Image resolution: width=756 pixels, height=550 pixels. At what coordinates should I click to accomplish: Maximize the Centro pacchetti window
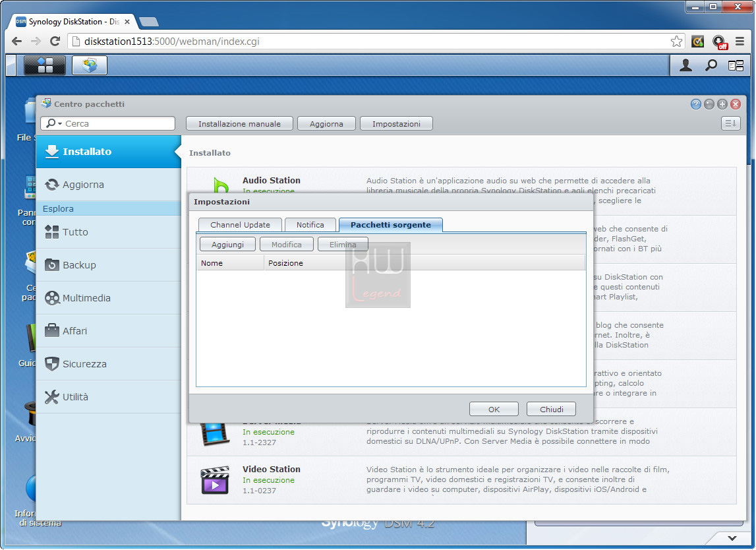pos(722,104)
